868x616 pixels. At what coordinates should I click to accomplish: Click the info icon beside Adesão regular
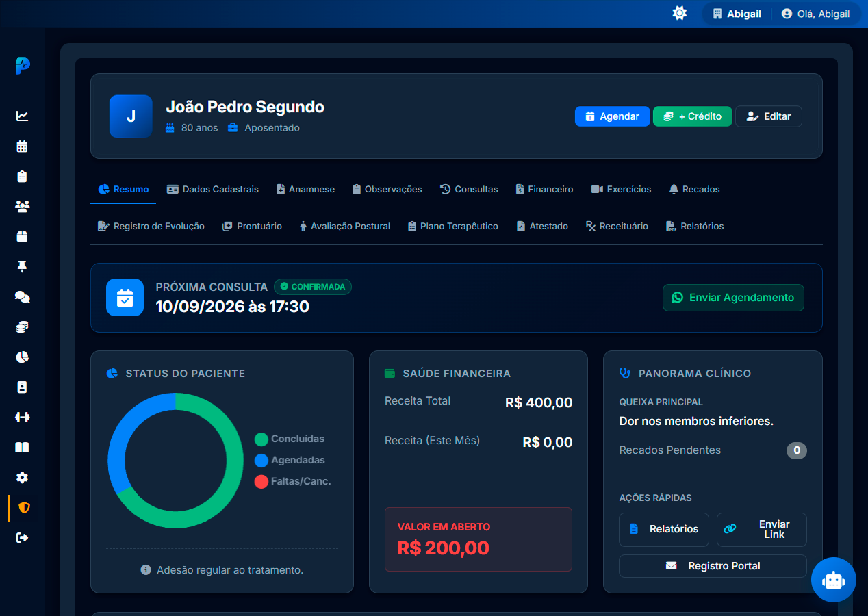click(x=146, y=569)
